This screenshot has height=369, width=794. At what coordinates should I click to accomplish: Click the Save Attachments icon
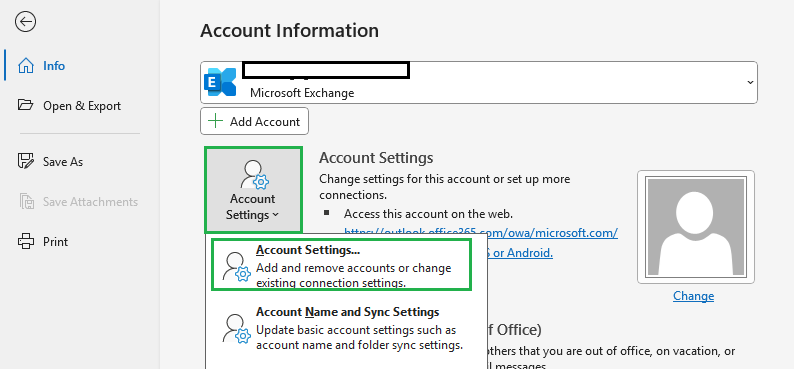(x=26, y=201)
